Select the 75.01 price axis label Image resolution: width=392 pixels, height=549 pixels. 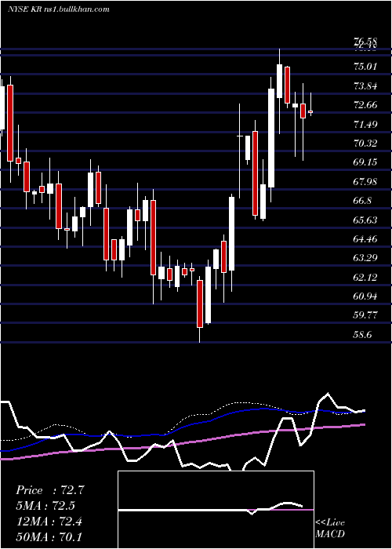pos(365,67)
